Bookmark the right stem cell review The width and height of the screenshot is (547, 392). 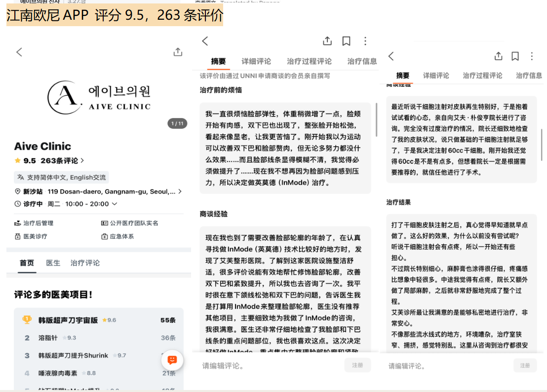coord(515,56)
